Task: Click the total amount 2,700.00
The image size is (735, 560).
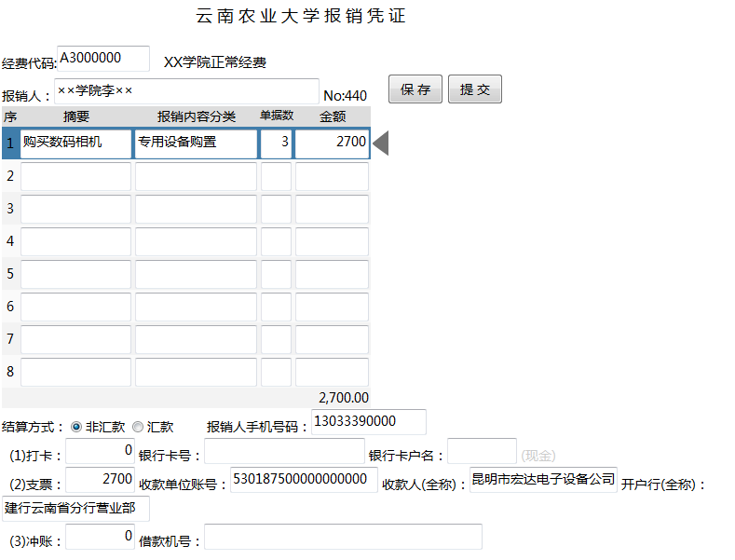Action: pos(344,398)
